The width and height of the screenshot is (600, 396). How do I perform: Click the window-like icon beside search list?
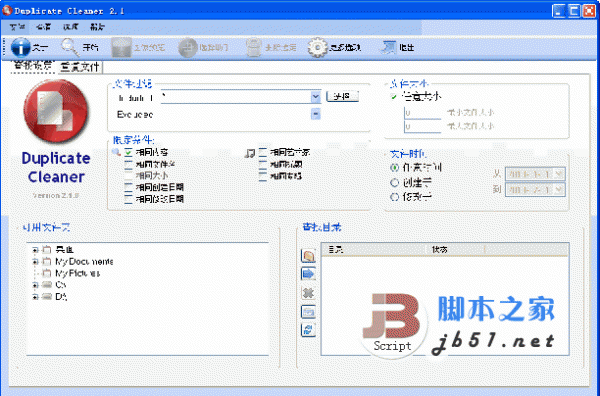point(308,312)
